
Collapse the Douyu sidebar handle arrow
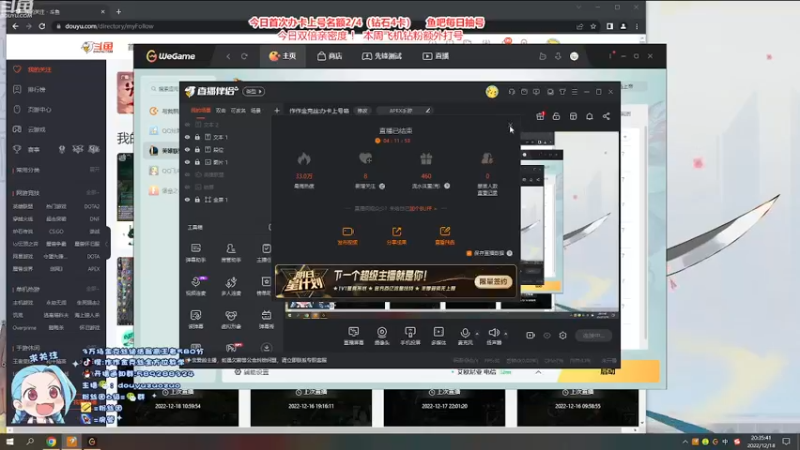click(107, 243)
